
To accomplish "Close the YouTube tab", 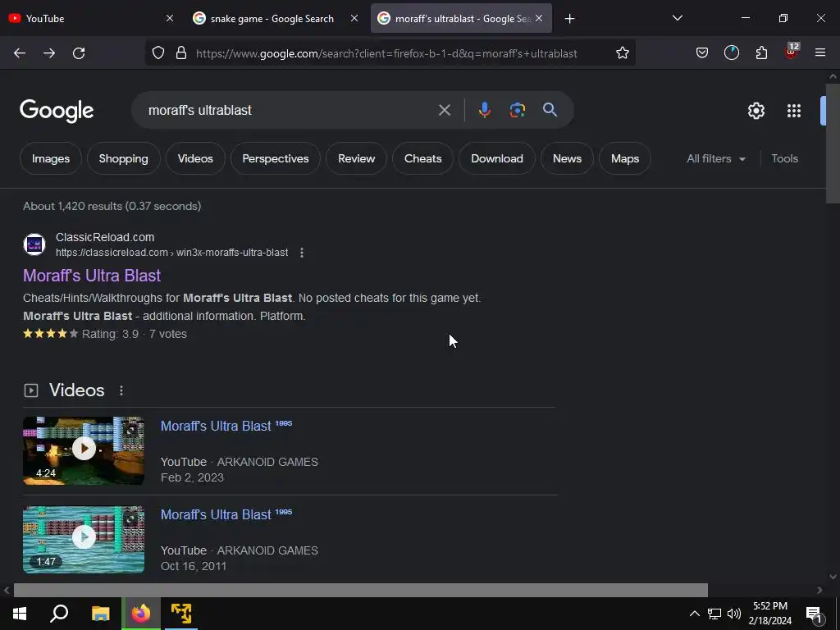I will 170,18.
